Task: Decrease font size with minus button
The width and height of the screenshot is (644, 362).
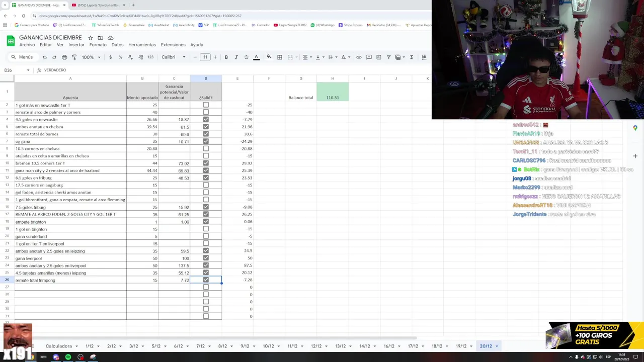Action: (195, 57)
